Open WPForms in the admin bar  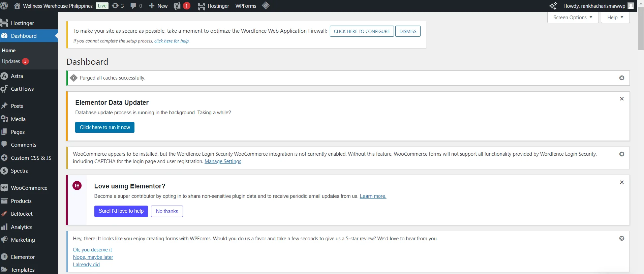click(x=246, y=6)
